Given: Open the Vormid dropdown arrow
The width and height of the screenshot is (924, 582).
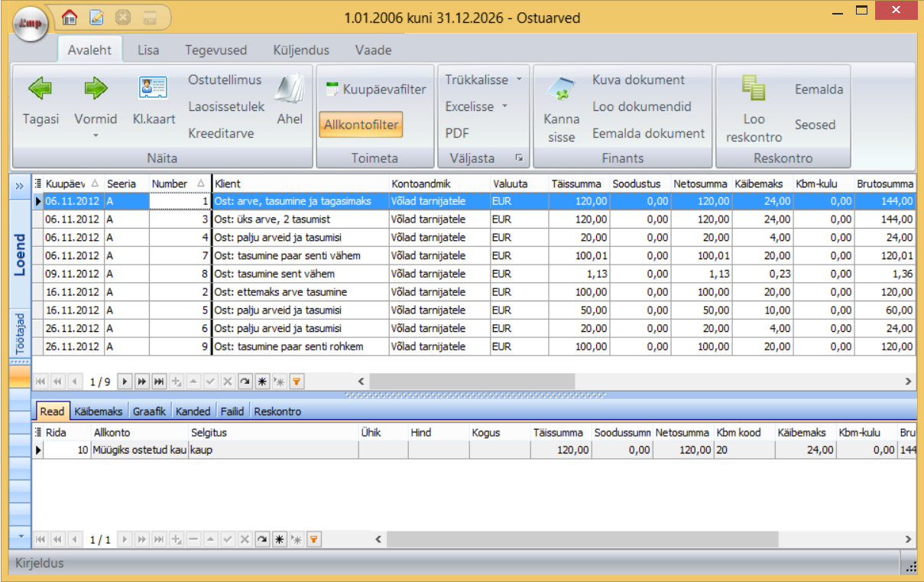Looking at the screenshot, I should pyautogui.click(x=96, y=135).
